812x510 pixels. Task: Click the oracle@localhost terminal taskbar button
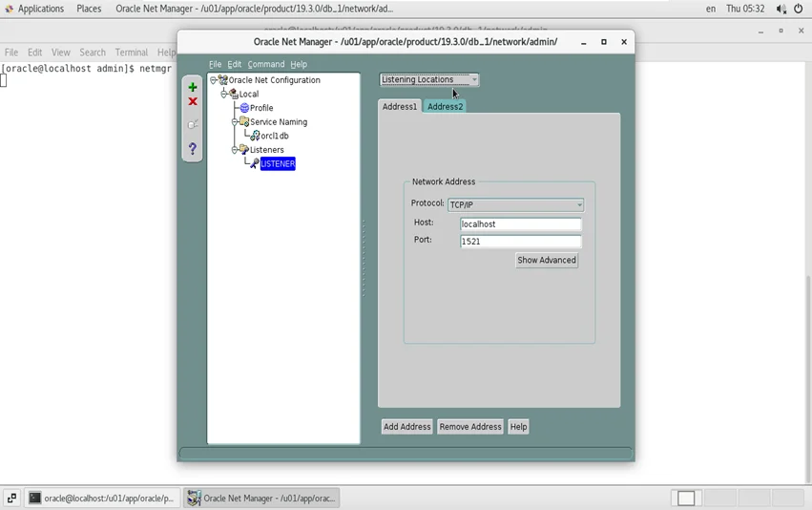pyautogui.click(x=103, y=499)
